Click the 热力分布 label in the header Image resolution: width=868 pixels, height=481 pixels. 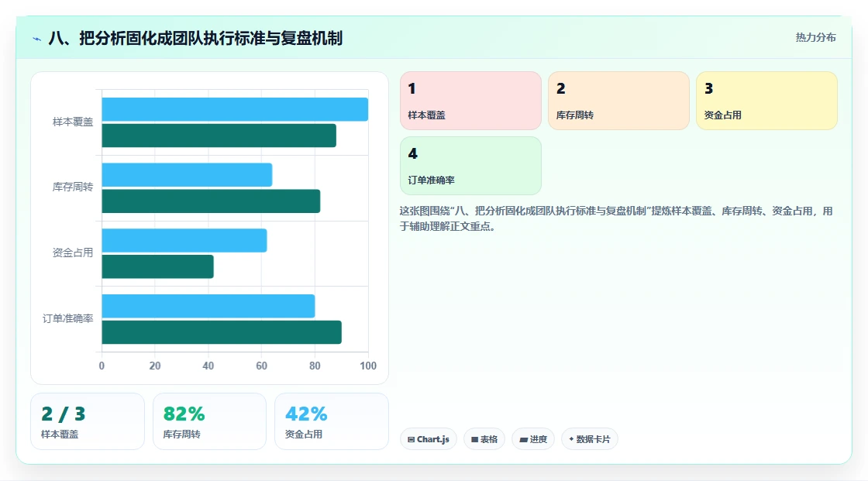(x=815, y=38)
